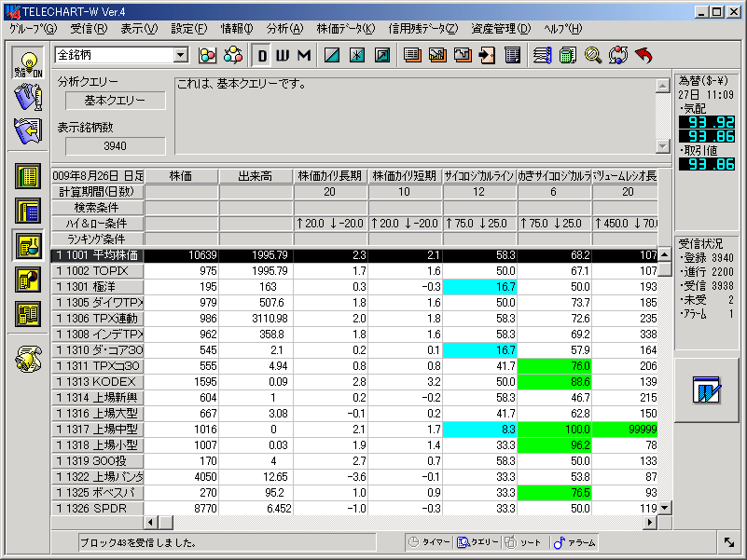Click the green 88.6 cell for KODEX

[x=555, y=382]
